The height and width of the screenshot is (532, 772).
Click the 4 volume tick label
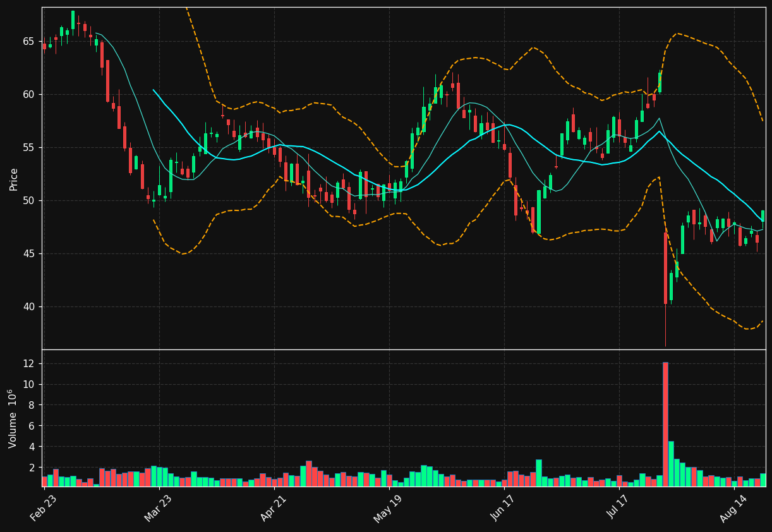point(32,447)
